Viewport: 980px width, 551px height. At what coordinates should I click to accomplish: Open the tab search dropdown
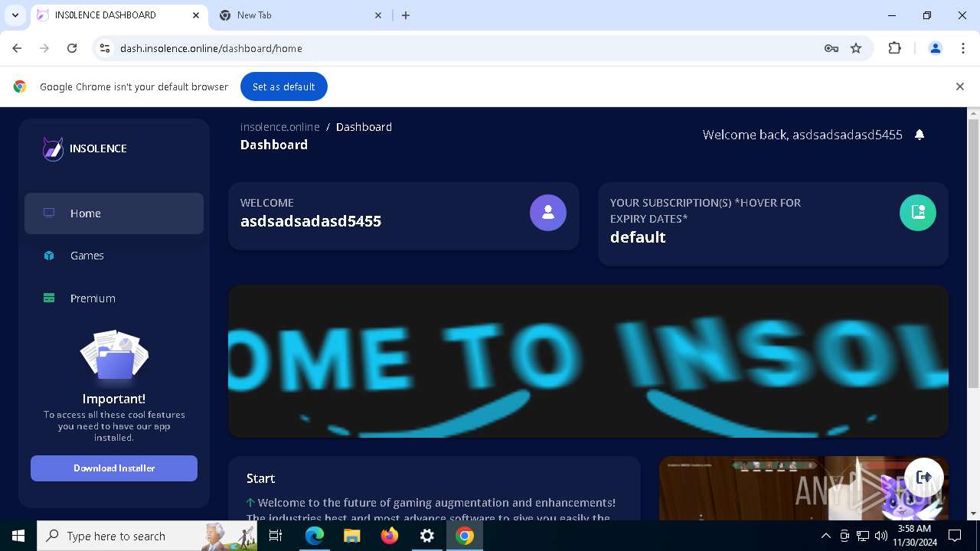pyautogui.click(x=15, y=15)
